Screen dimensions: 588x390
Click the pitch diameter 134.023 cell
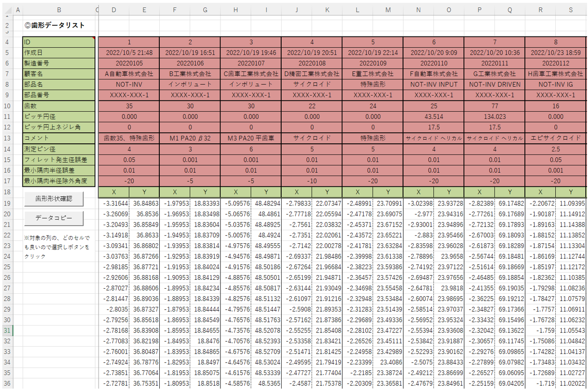click(494, 117)
